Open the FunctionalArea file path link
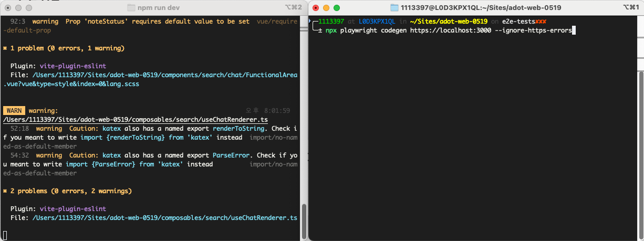The height and width of the screenshot is (241, 644). tap(164, 75)
